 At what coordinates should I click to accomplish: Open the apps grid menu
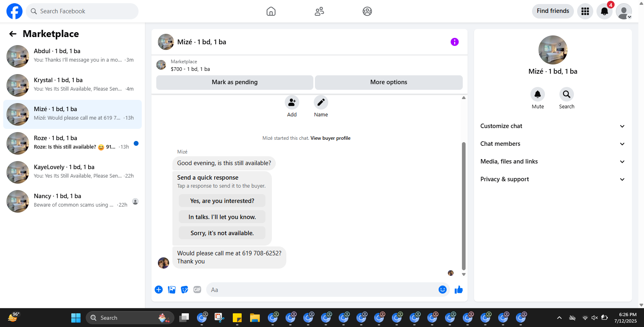585,11
